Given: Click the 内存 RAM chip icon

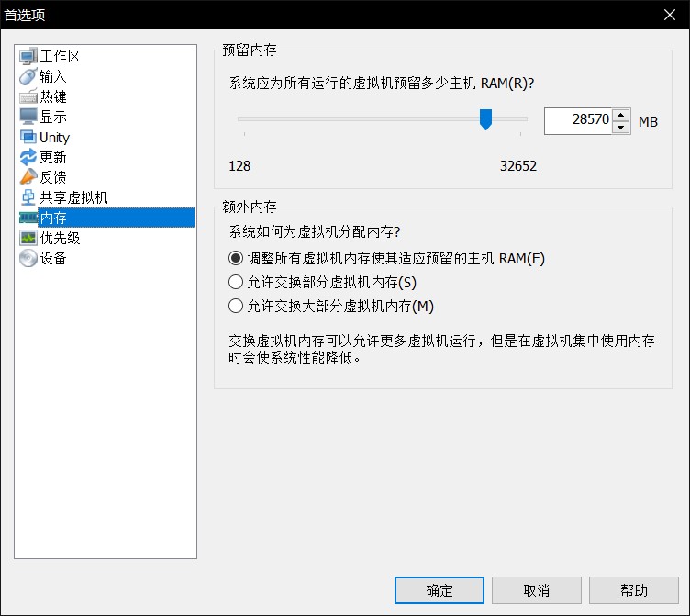Looking at the screenshot, I should click(x=28, y=218).
